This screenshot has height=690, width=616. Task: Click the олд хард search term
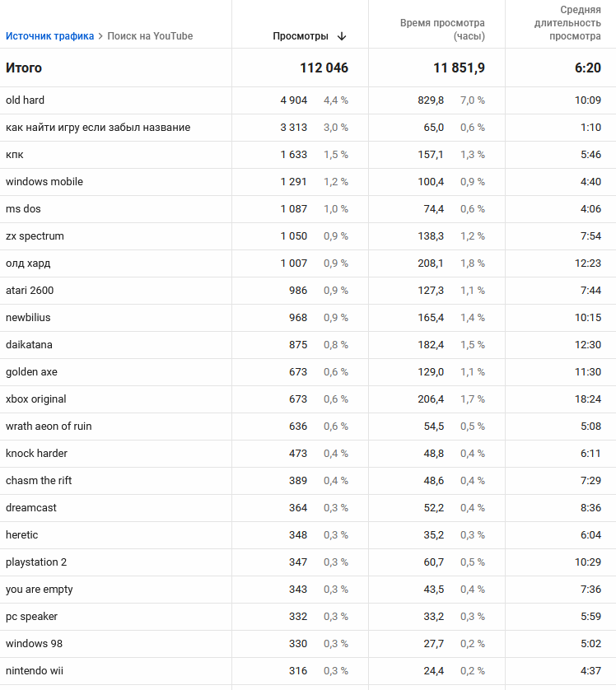click(28, 263)
